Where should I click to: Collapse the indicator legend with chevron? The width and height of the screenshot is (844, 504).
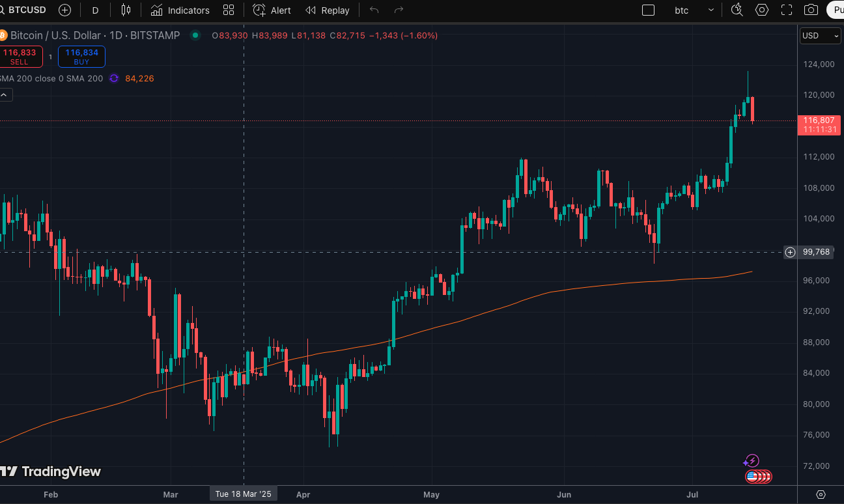(x=4, y=95)
